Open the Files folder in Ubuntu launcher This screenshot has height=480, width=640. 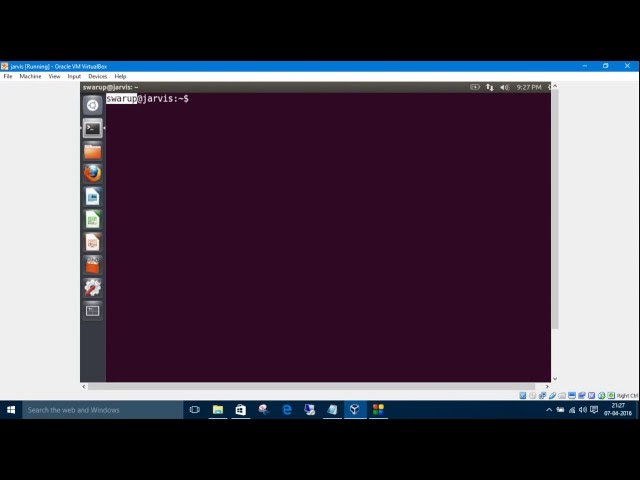point(93,151)
